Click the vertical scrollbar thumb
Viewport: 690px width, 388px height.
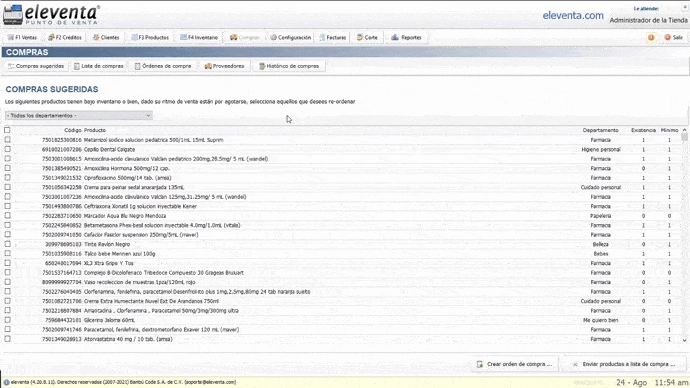point(684,137)
